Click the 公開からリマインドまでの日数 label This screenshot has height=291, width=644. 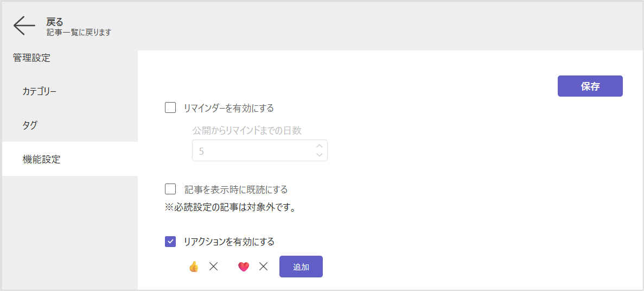(x=247, y=130)
